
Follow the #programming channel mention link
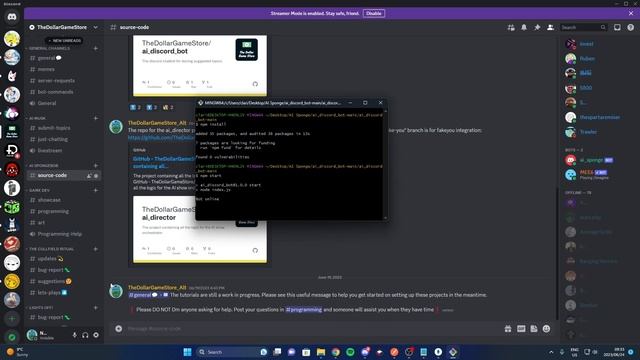pos(304,310)
